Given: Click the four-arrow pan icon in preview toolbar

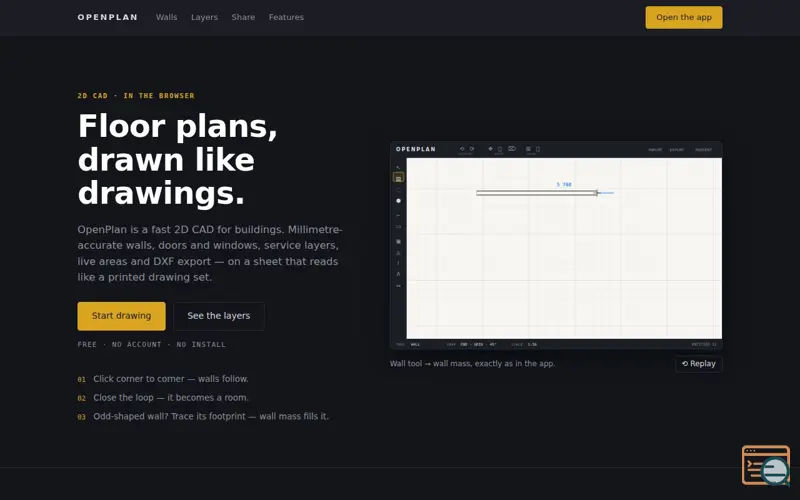Looking at the screenshot, I should pos(490,149).
